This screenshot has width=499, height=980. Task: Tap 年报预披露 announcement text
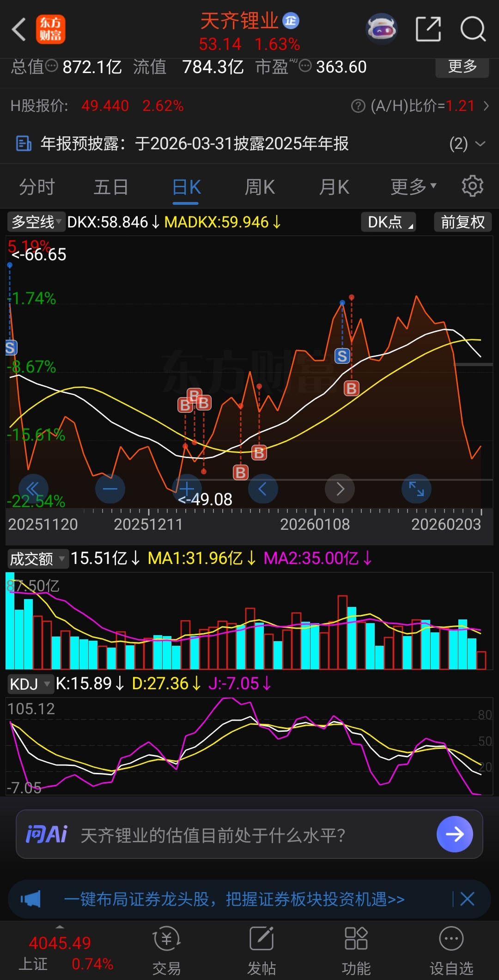(195, 144)
